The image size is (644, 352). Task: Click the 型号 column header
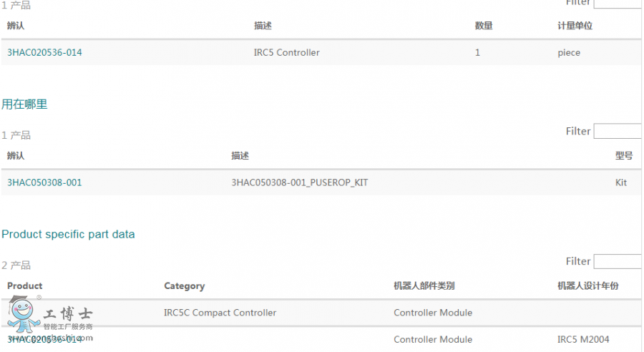(624, 155)
